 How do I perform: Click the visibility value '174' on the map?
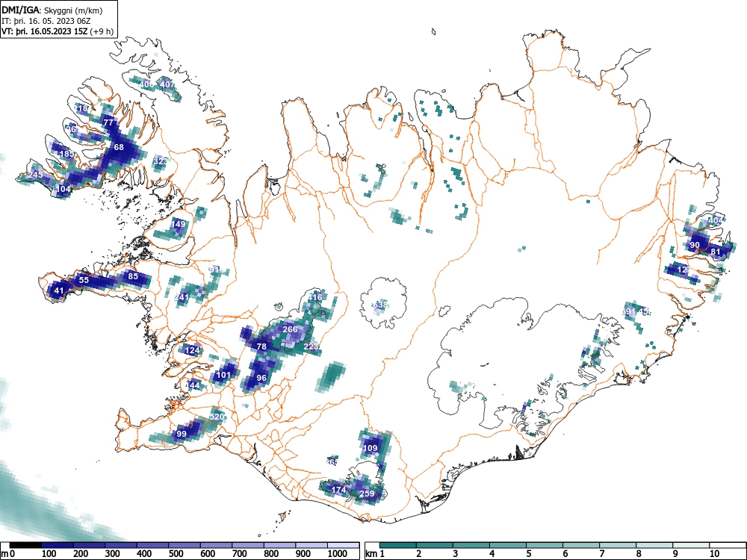[338, 490]
